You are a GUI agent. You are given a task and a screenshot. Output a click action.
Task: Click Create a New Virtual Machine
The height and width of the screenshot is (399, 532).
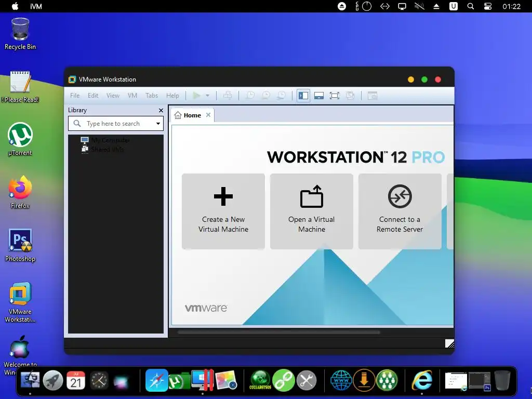pos(223,211)
